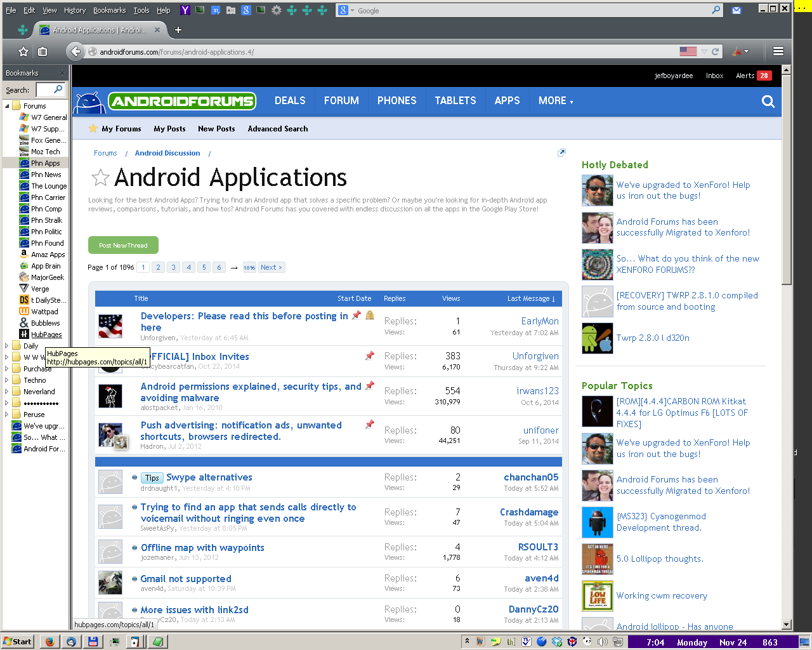Image resolution: width=812 pixels, height=650 pixels.
Task: Star the Android Applications forum title
Action: (x=100, y=178)
